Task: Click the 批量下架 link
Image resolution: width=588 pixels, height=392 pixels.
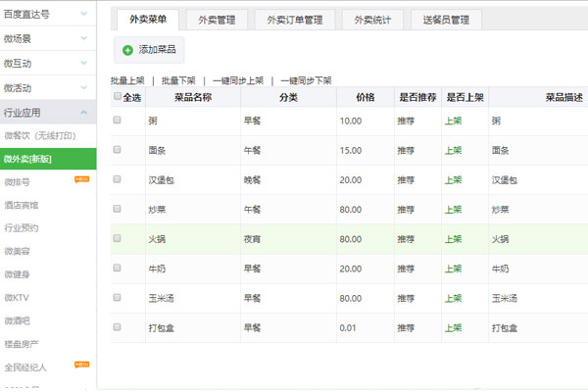Action: [178, 80]
